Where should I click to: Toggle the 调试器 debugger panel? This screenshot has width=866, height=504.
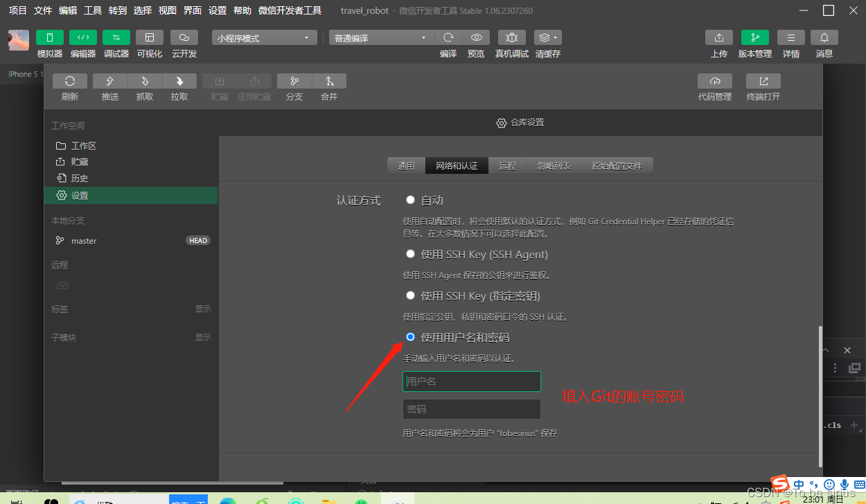pyautogui.click(x=116, y=37)
